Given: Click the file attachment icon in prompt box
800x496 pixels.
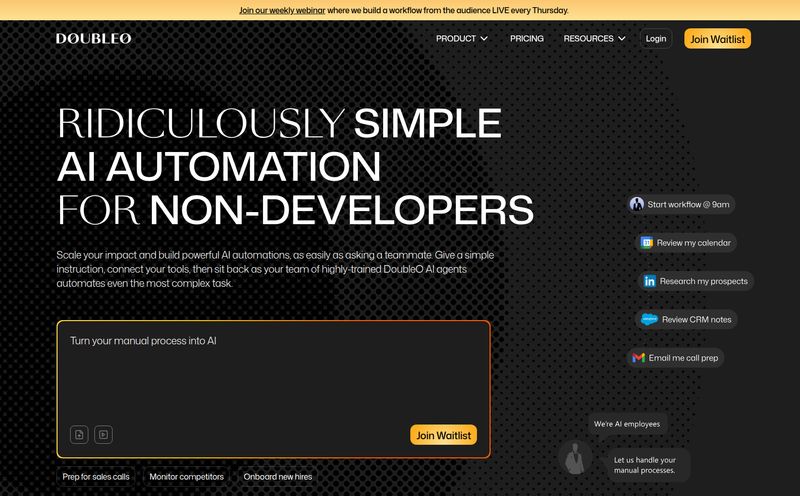Looking at the screenshot, I should [x=79, y=435].
